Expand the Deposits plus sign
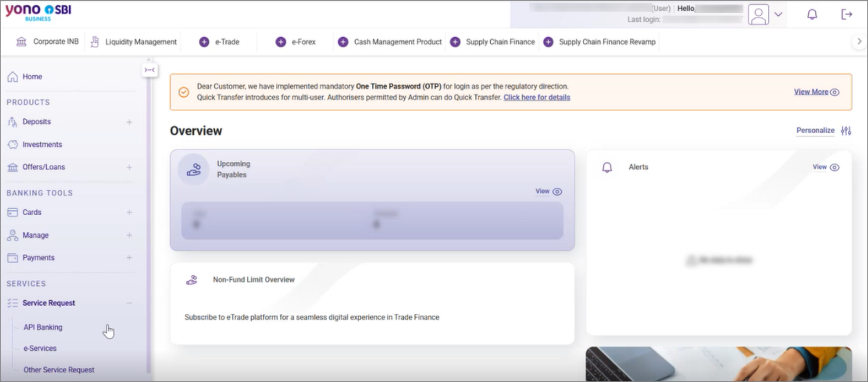Image resolution: width=868 pixels, height=382 pixels. [129, 121]
